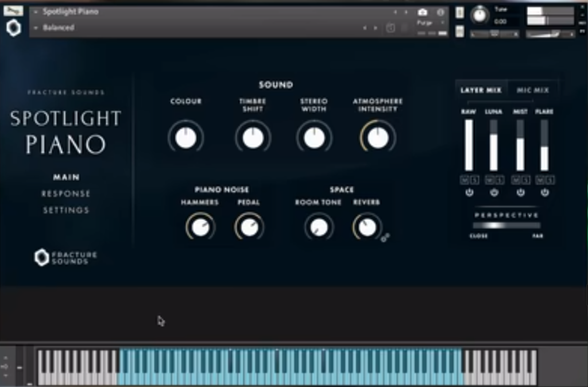Open the Settings page
The height and width of the screenshot is (387, 588).
point(66,210)
